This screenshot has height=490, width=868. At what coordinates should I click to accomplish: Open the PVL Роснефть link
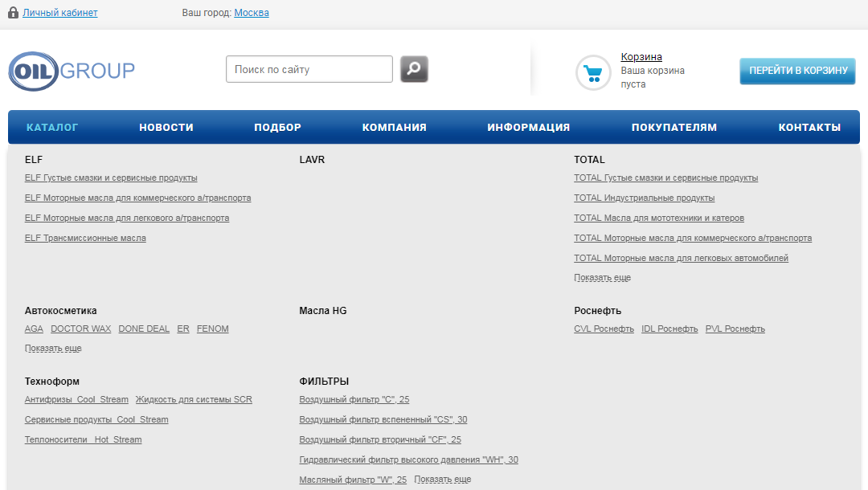click(735, 329)
